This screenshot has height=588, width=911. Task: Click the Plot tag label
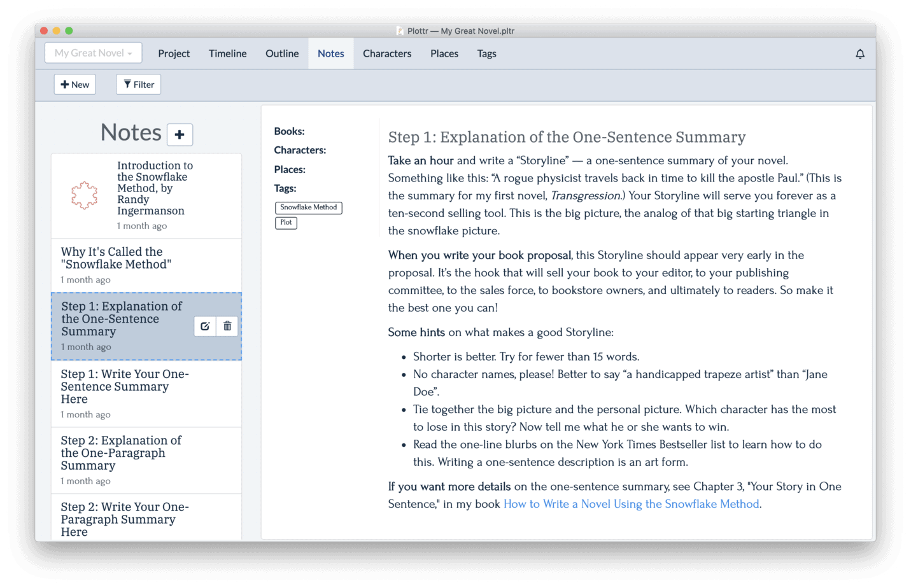tap(286, 223)
